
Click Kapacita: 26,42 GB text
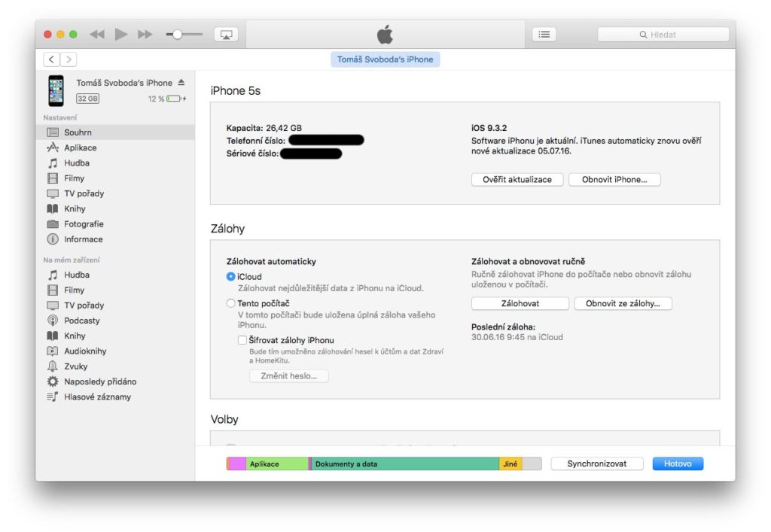(264, 128)
